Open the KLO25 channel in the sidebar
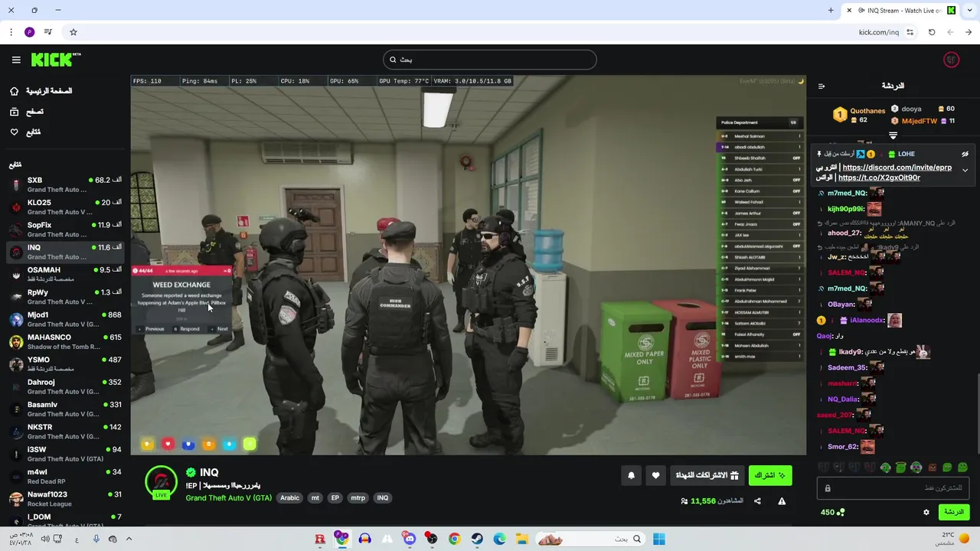 tap(65, 207)
